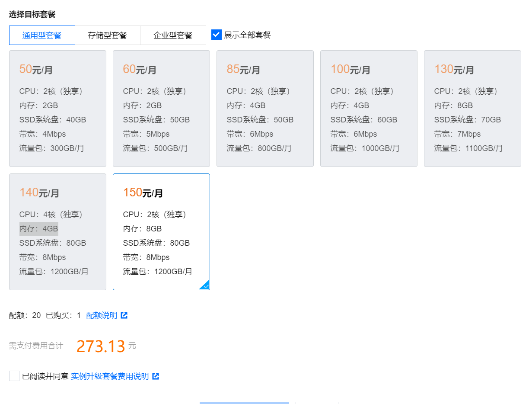The width and height of the screenshot is (532, 404).
Task: Choose the 130元/月 plan card
Action: [472, 109]
